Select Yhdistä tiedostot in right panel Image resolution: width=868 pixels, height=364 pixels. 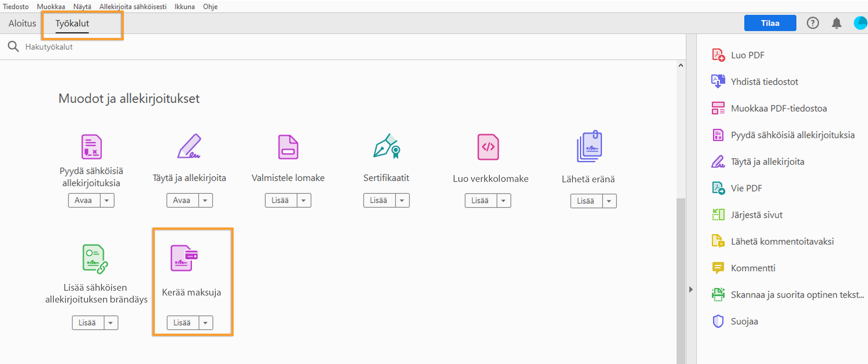(764, 82)
